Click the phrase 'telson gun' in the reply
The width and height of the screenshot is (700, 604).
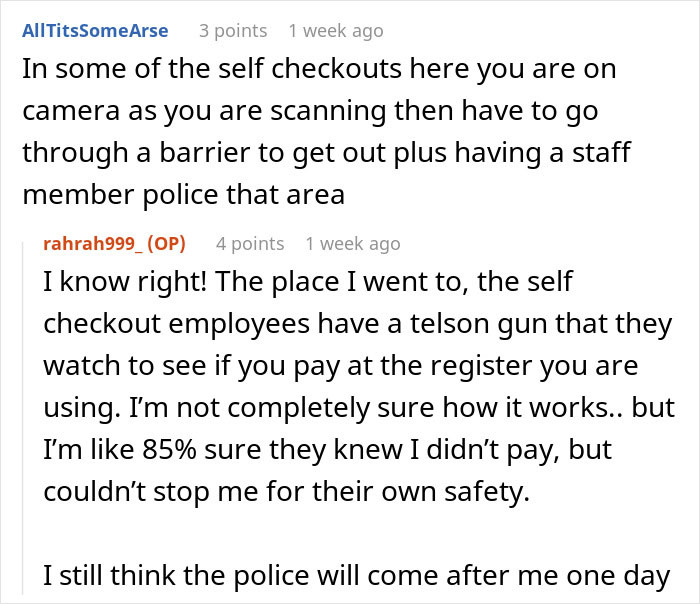pos(474,323)
